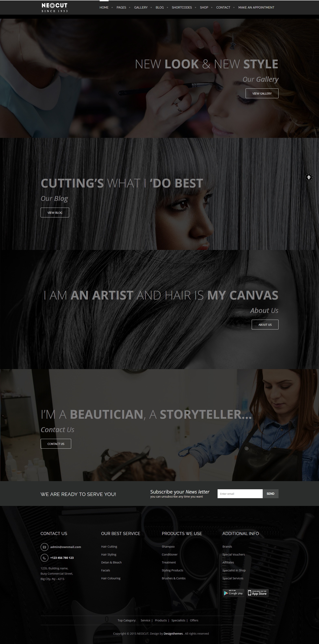Open the App Store badge
The width and height of the screenshot is (319, 644).
pyautogui.click(x=258, y=593)
